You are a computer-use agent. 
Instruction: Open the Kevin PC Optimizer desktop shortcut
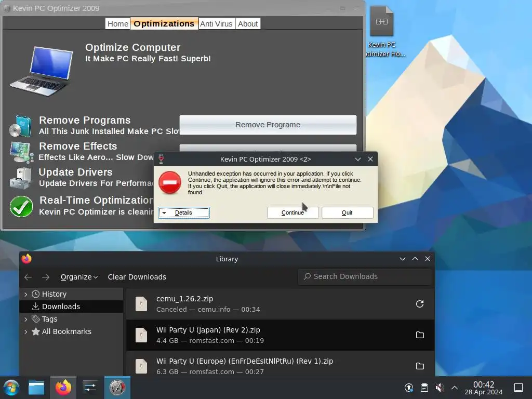click(382, 32)
